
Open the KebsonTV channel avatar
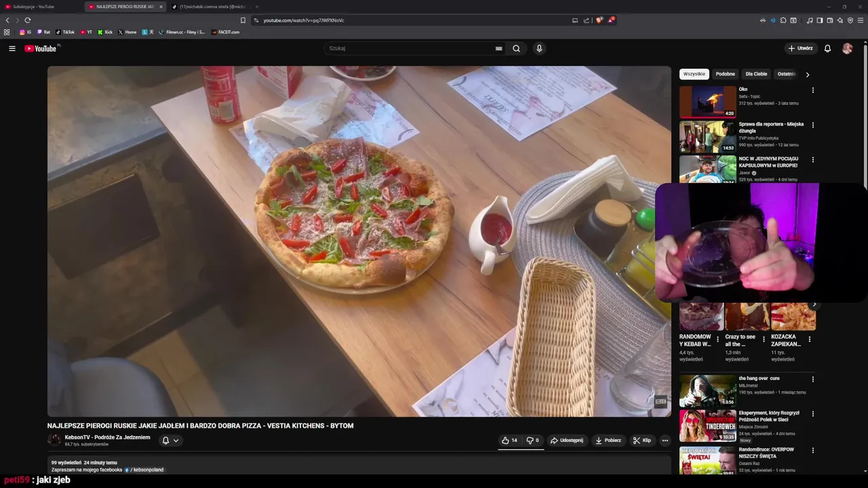(54, 440)
